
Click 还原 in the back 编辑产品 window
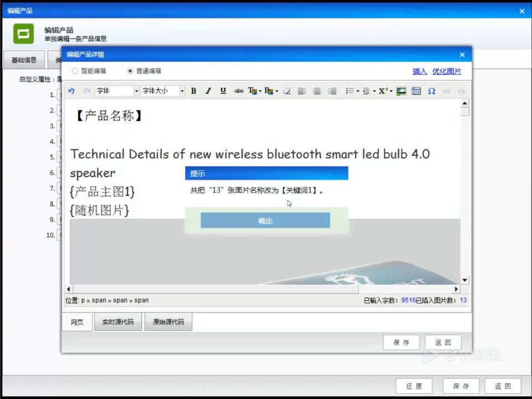(414, 386)
